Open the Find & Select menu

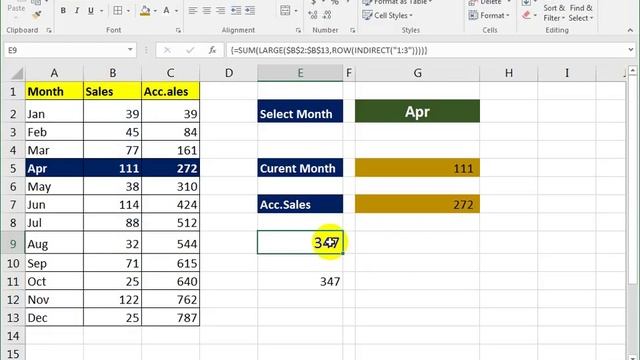[580, 13]
